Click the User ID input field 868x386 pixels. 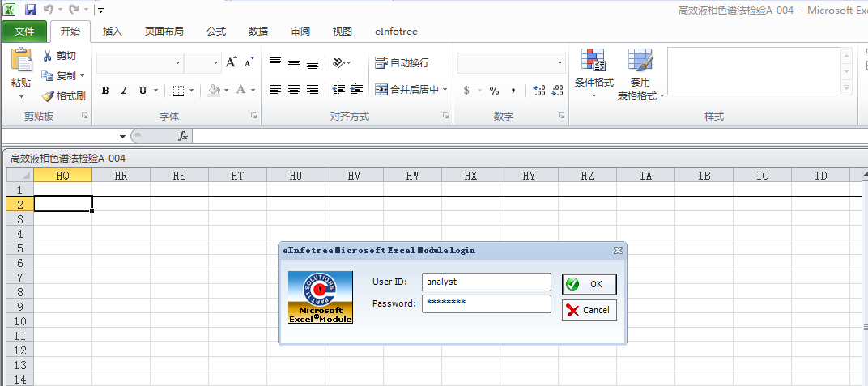486,282
